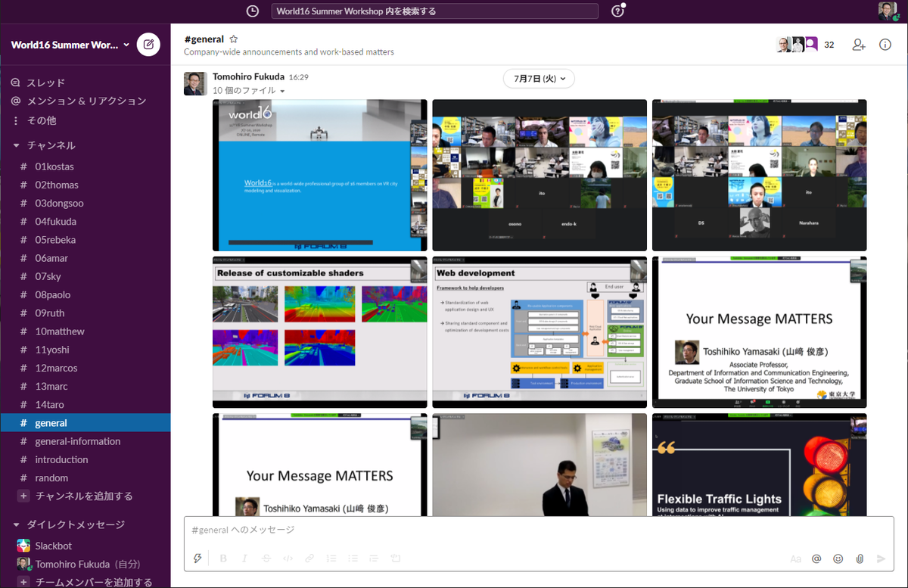Open user profile avatar at top right
908x588 pixels.
click(x=888, y=11)
